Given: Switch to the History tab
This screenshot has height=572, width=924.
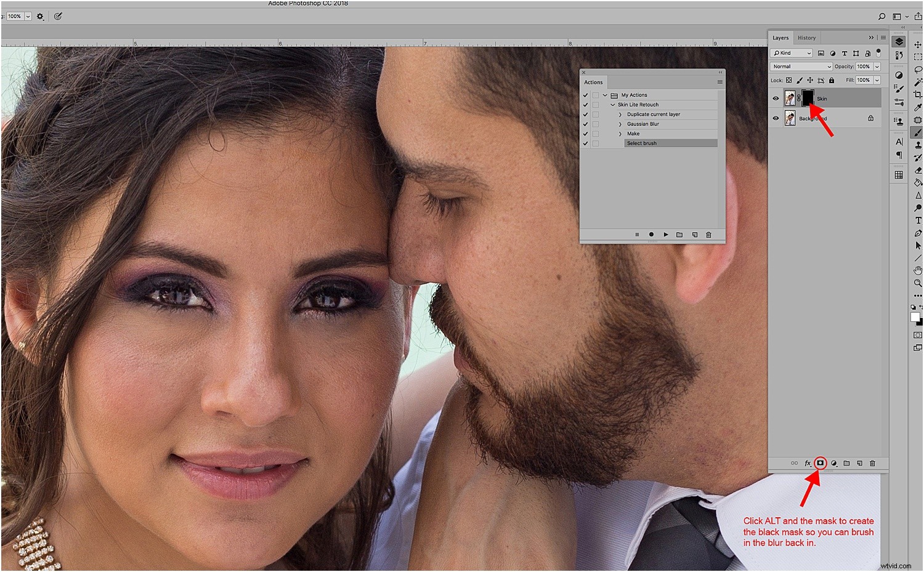Looking at the screenshot, I should tap(806, 38).
